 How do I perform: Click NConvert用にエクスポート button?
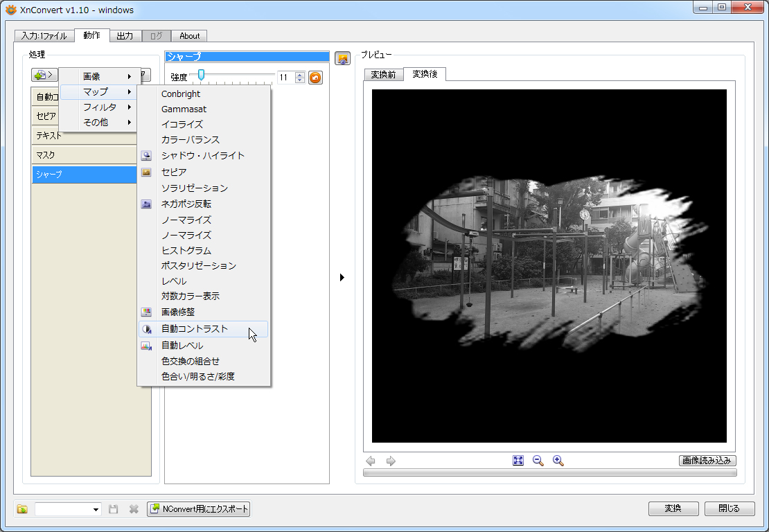[199, 509]
